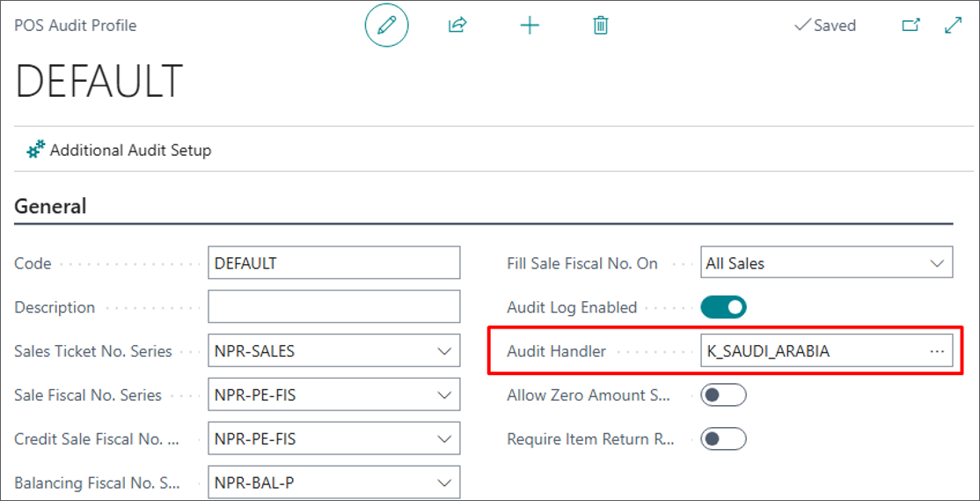
Task: Disable the Audit Log Enabled toggle
Action: [x=724, y=307]
